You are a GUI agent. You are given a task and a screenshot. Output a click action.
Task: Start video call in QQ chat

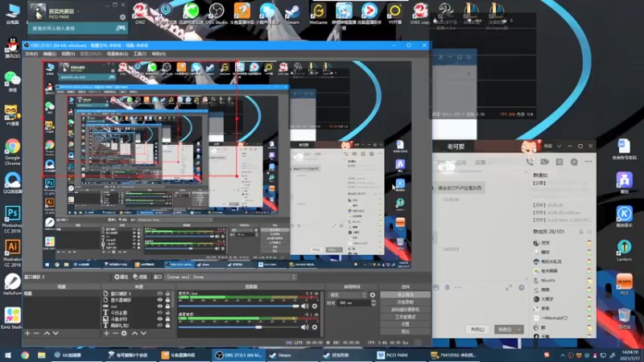545,162
